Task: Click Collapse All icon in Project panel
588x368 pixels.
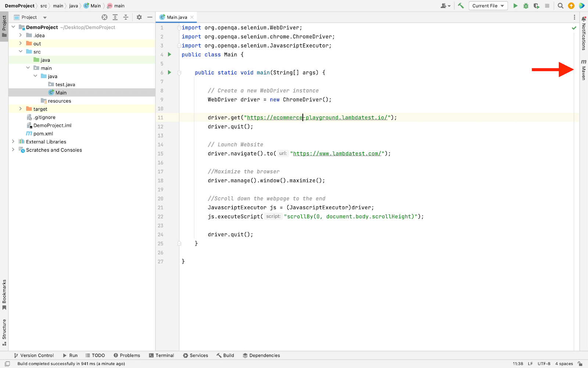Action: [x=126, y=17]
